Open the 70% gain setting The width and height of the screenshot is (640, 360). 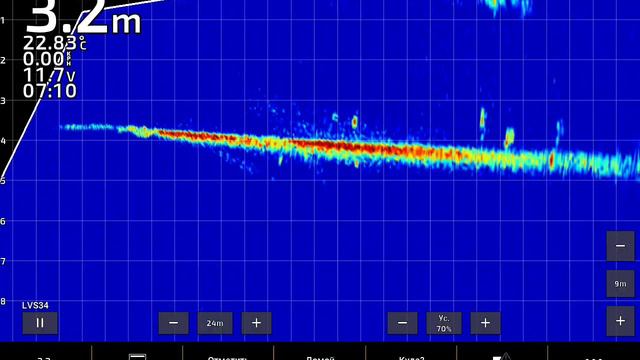point(444,323)
